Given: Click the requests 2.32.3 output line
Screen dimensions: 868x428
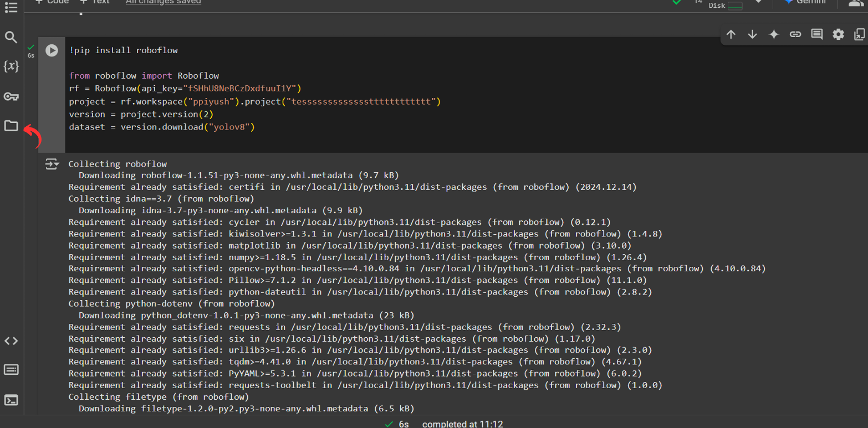Looking at the screenshot, I should coord(345,327).
